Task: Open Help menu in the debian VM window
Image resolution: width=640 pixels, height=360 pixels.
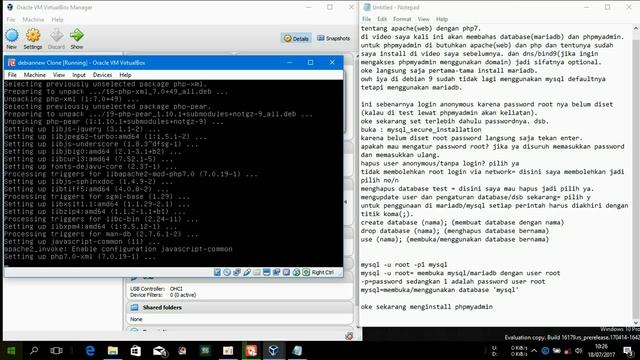Action: point(125,75)
